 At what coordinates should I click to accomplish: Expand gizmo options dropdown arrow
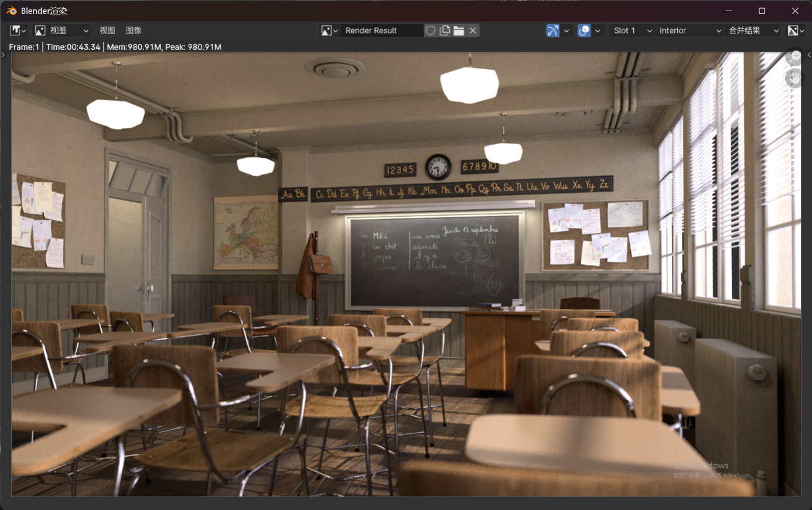(567, 30)
